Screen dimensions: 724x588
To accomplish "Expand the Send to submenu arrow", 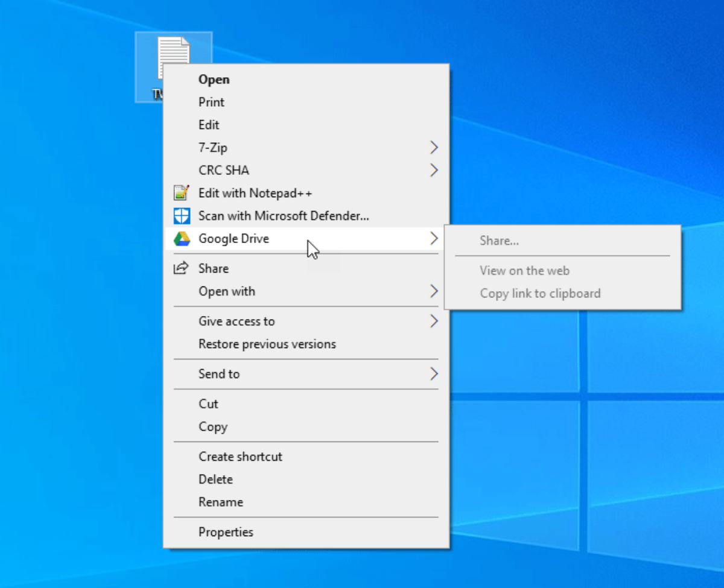I will (x=434, y=374).
